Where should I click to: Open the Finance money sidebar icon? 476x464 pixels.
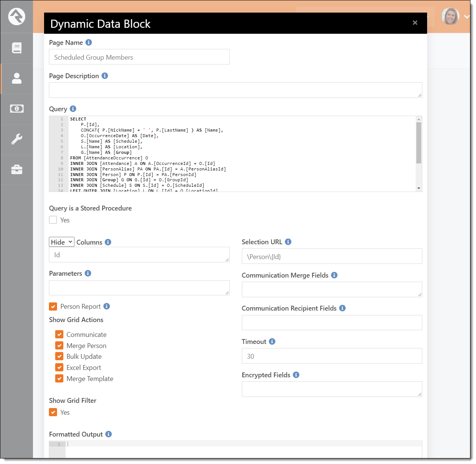click(17, 109)
